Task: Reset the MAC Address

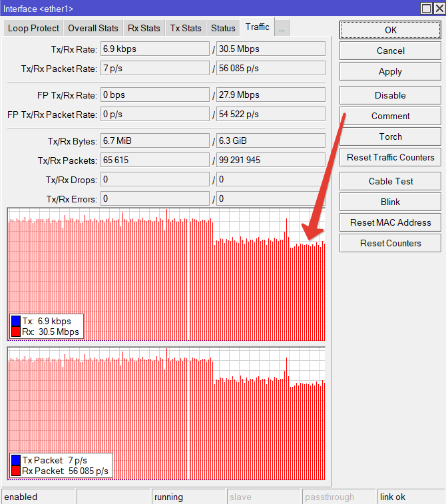Action: [390, 222]
